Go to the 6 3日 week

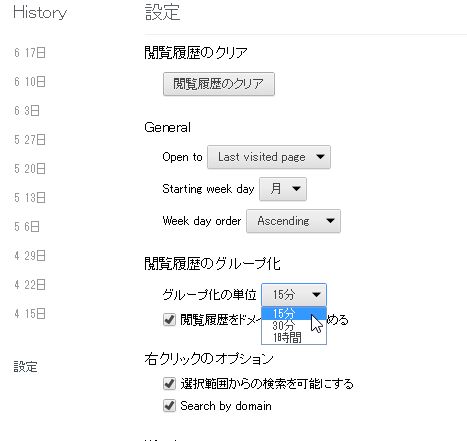point(27,111)
